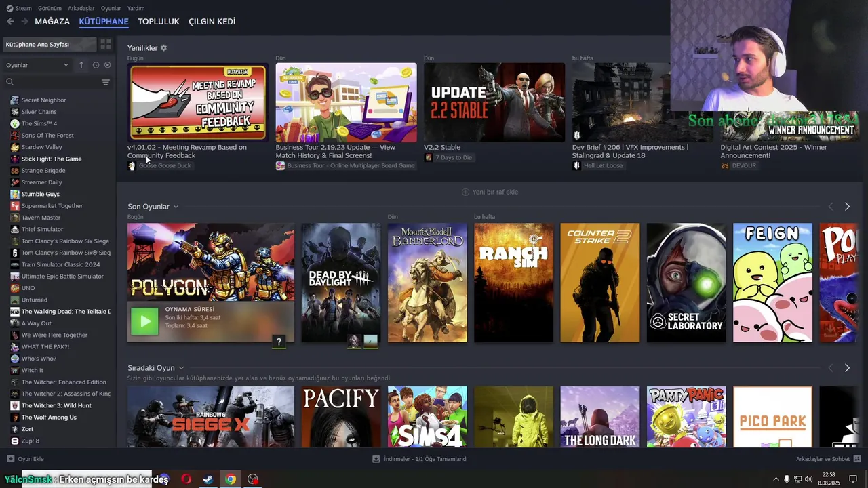The width and height of the screenshot is (868, 488).
Task: Go back with the left arrow
Action: 10,22
